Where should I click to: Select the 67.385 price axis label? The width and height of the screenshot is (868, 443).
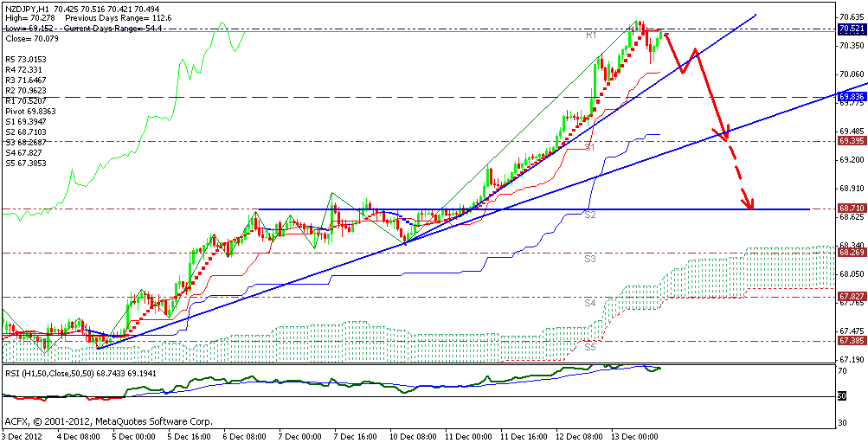852,341
